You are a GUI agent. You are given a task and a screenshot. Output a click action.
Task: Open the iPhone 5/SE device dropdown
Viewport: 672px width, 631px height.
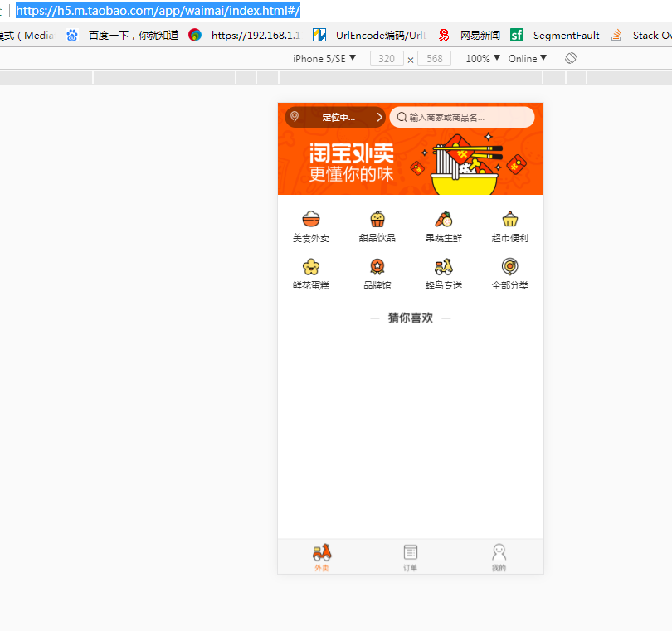pyautogui.click(x=324, y=58)
